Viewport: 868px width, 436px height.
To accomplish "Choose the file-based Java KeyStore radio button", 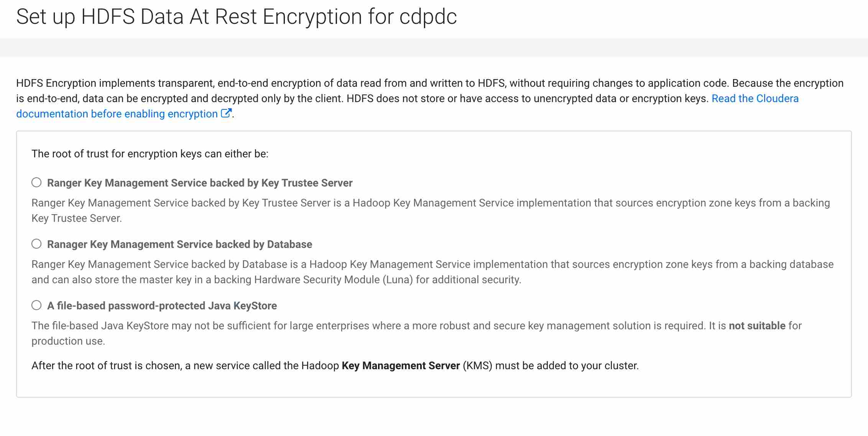I will [x=36, y=305].
